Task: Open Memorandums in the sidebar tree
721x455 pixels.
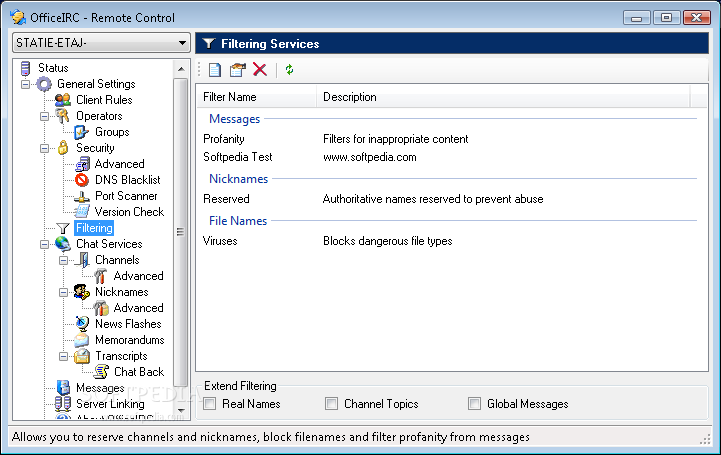Action: (x=129, y=340)
